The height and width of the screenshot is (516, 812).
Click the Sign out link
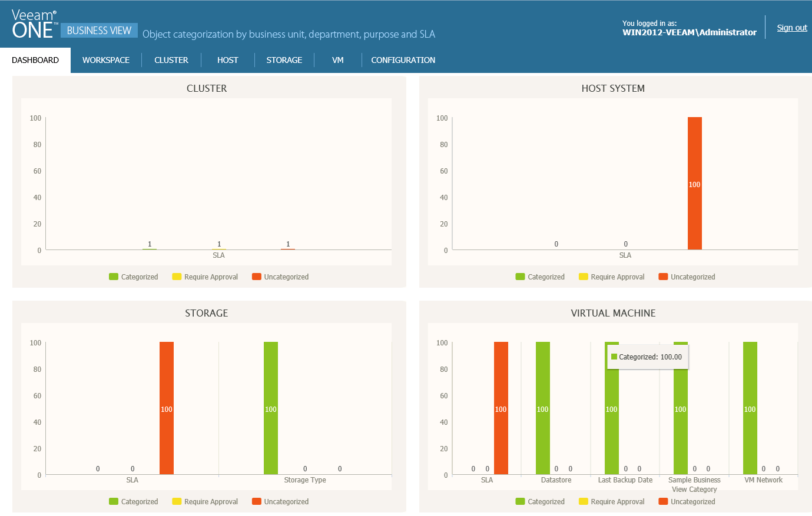tap(792, 28)
